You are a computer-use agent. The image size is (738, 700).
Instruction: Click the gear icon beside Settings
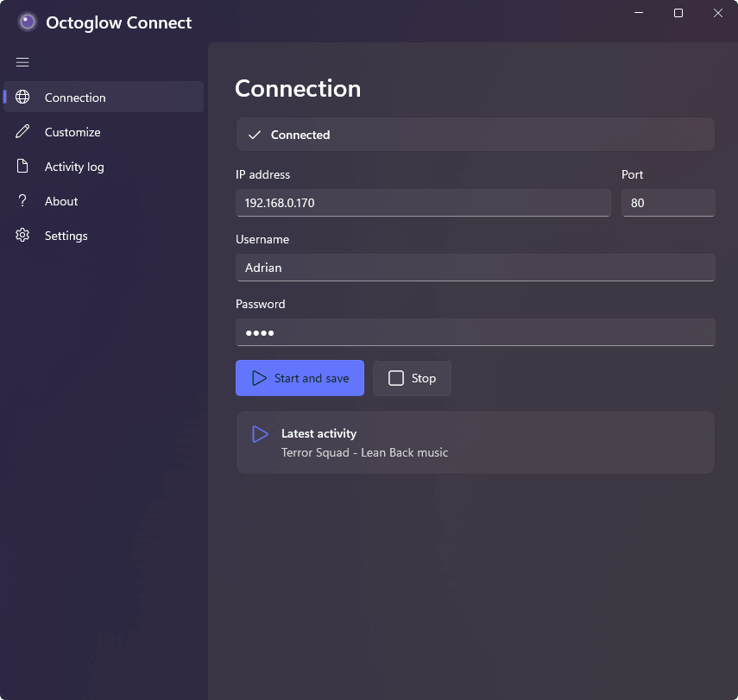click(x=22, y=235)
